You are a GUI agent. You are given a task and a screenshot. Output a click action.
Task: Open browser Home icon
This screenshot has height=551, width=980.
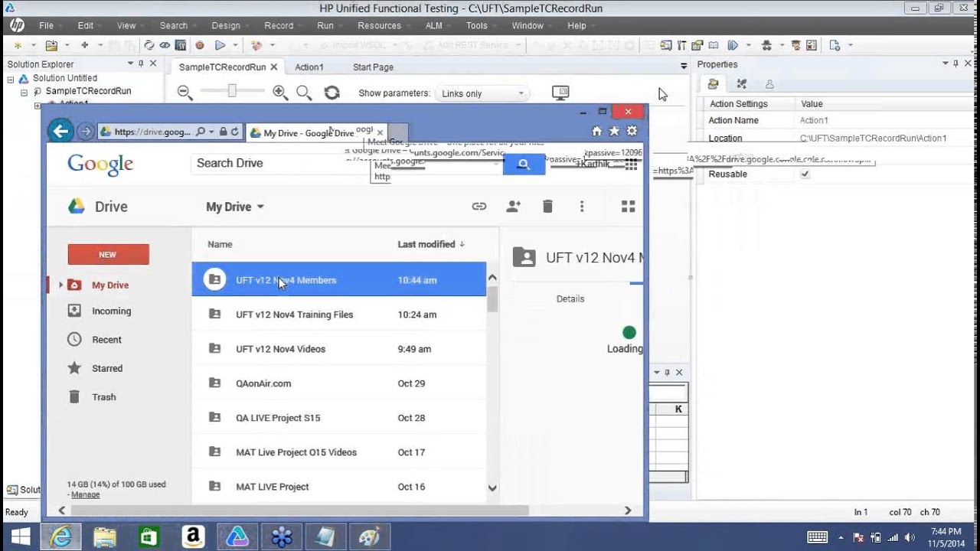[596, 131]
